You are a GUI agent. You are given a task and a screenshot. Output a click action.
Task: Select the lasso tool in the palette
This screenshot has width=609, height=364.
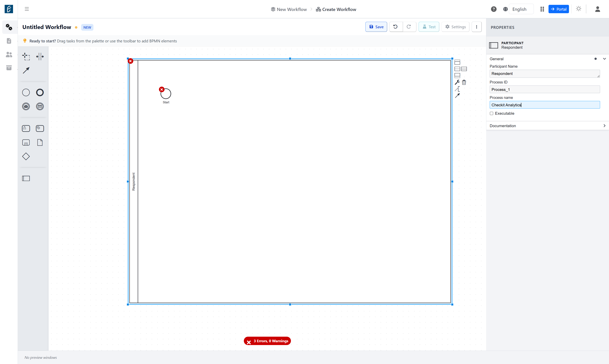click(x=26, y=57)
